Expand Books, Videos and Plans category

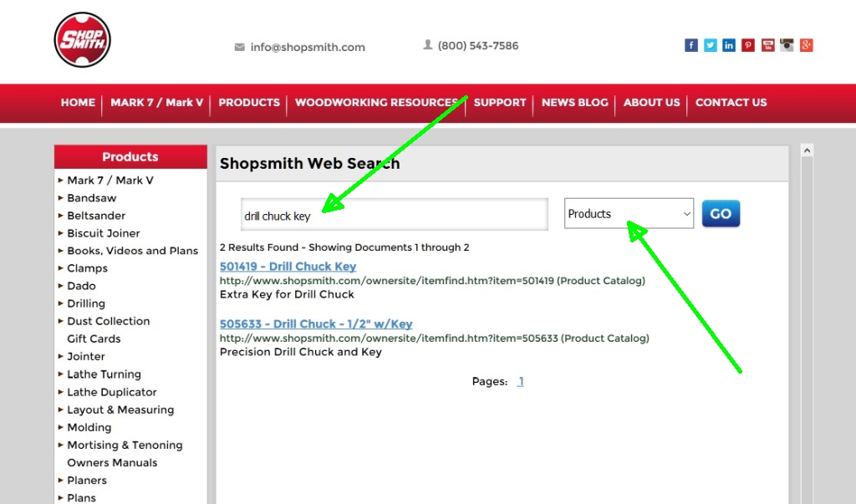click(132, 251)
